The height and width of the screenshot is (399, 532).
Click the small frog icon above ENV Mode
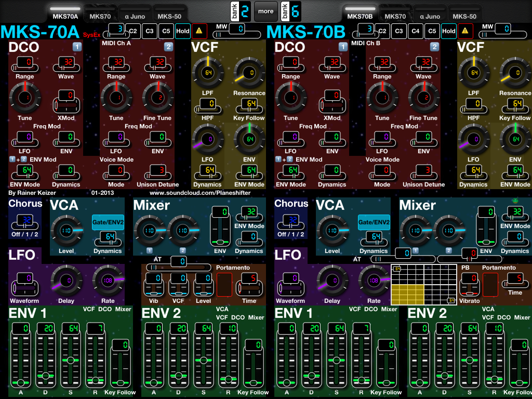coord(515,201)
